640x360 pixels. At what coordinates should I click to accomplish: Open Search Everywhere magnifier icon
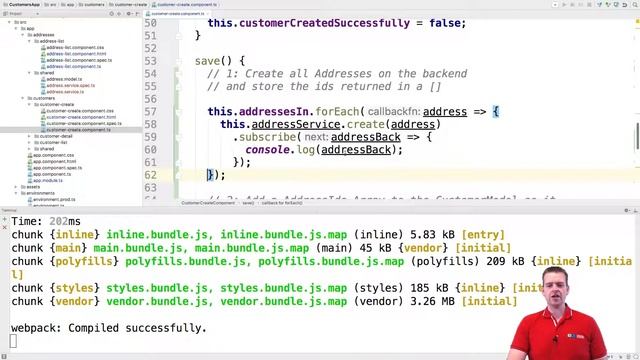(x=635, y=5)
